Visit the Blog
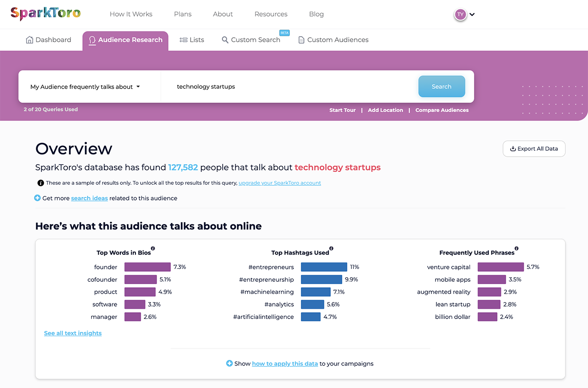 pyautogui.click(x=317, y=14)
